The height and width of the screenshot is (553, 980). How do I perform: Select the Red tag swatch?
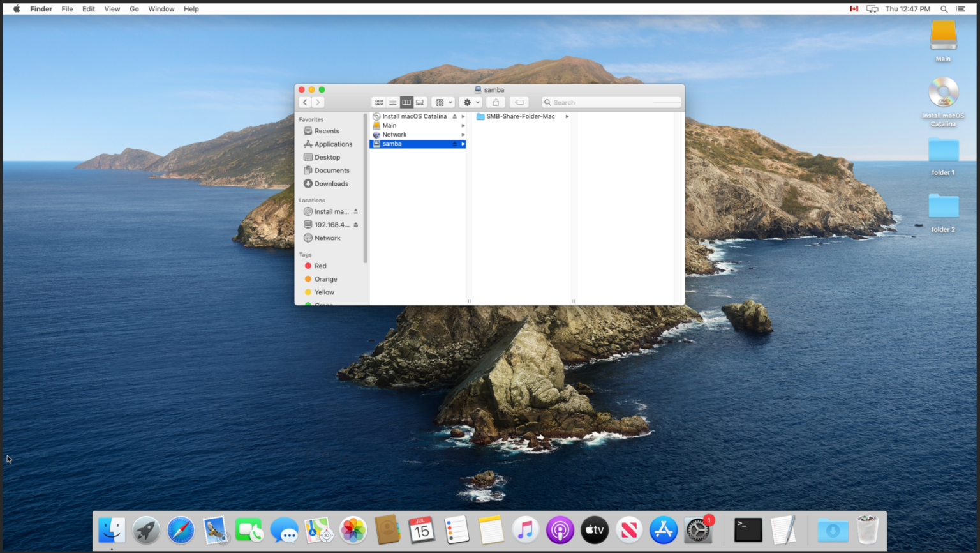309,266
